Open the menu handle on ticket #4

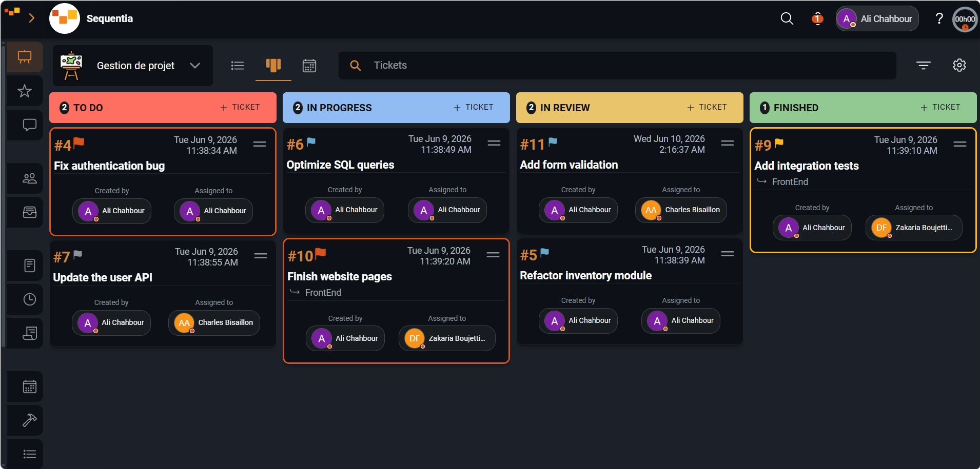pos(260,145)
